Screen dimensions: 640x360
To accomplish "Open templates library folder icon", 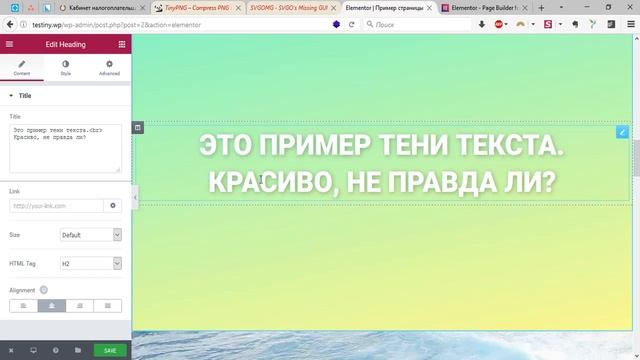I will [78, 350].
